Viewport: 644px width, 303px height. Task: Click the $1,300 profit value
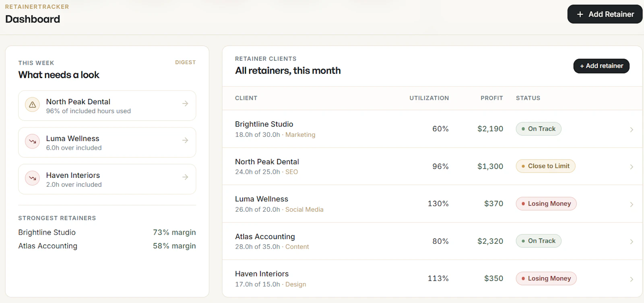pyautogui.click(x=490, y=166)
